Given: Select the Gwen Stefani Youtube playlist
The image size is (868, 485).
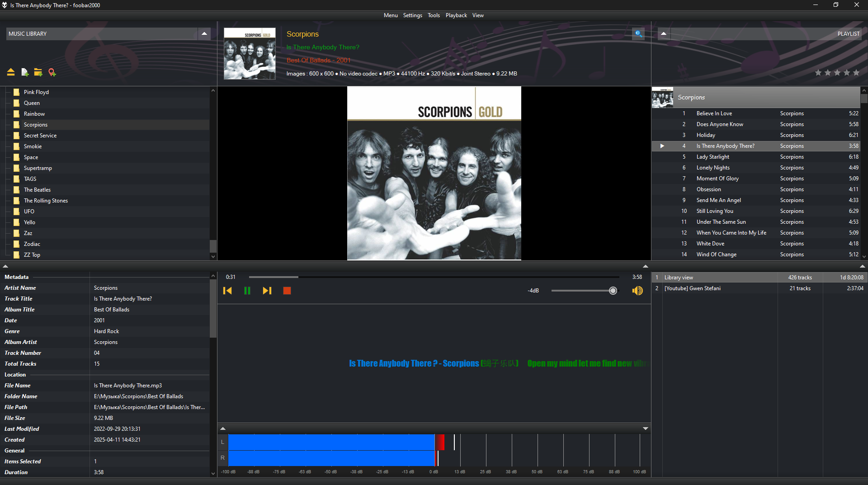Looking at the screenshot, I should 692,288.
